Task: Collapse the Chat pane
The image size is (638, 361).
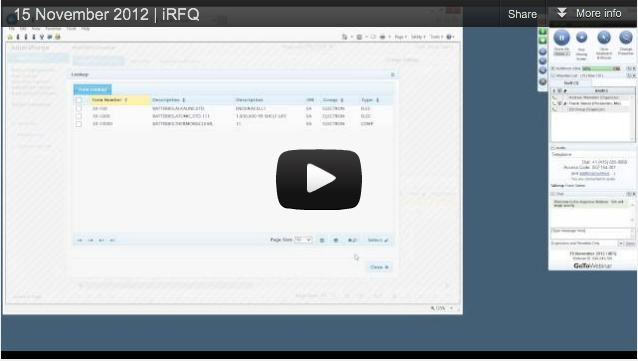Action: pos(553,194)
